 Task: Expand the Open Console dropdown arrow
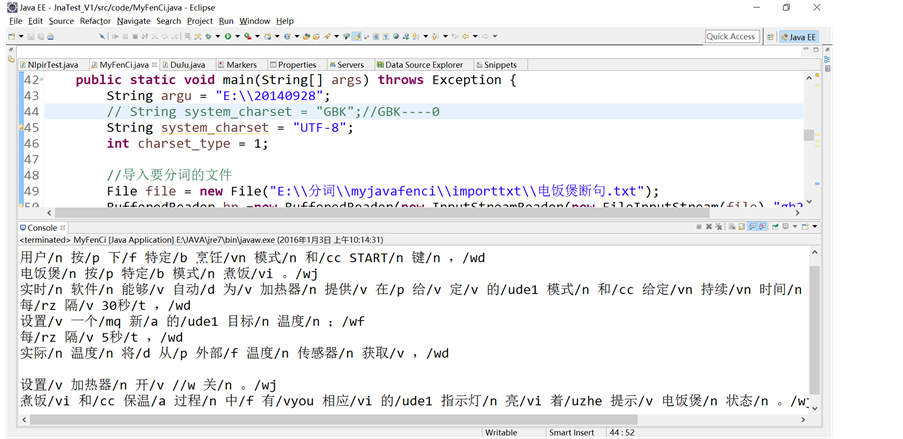pyautogui.click(x=816, y=227)
